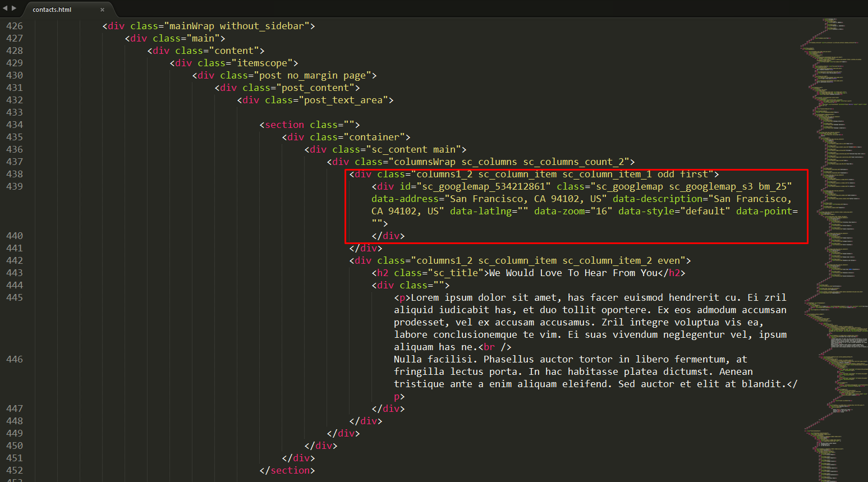Click line number 439 in the gutter
This screenshot has height=482, width=868.
pyautogui.click(x=15, y=186)
